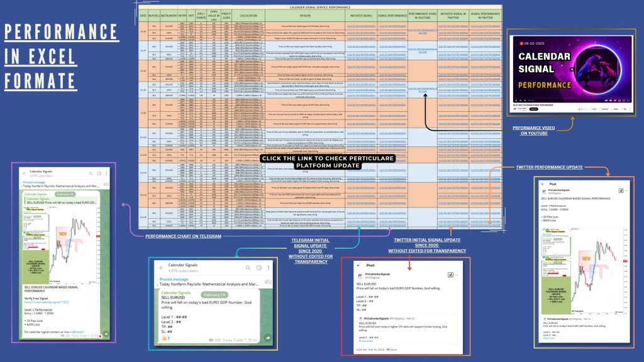Click back arrow in right Twitter Post header
This screenshot has height=362, width=644.
[543, 184]
